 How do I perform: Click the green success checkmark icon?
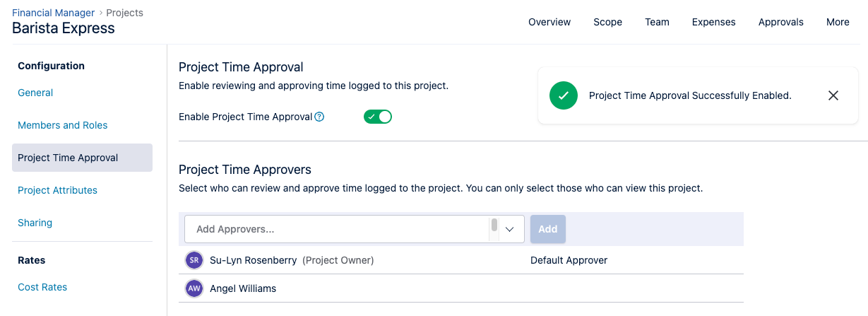563,95
